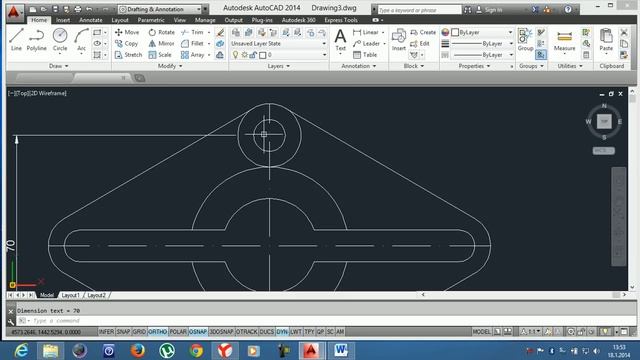
Task: Expand the Annotation panel
Action: click(x=359, y=66)
